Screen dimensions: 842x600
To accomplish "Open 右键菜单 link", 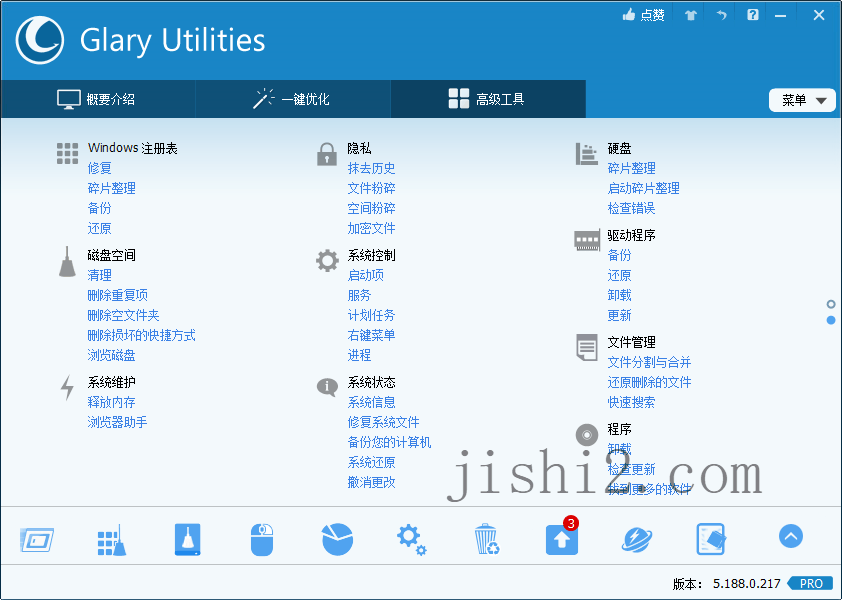I will [372, 335].
